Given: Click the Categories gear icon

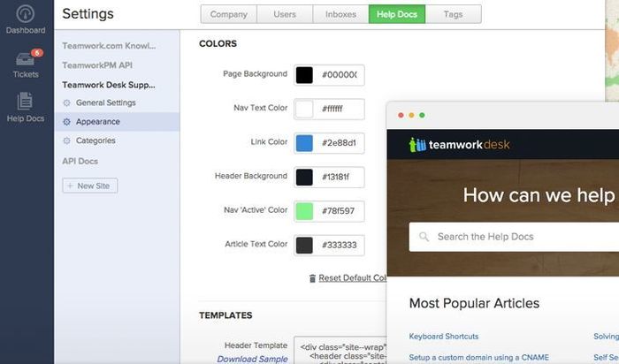Looking at the screenshot, I should 66,140.
